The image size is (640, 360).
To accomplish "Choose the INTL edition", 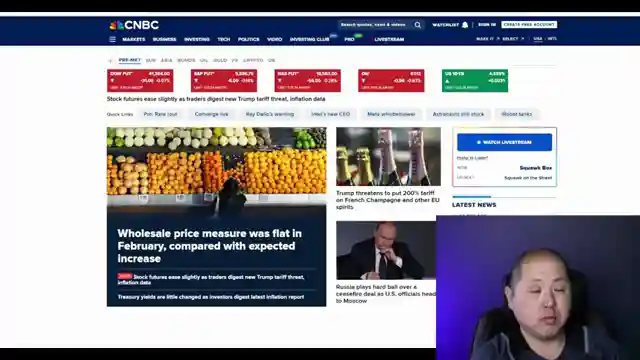I will (552, 39).
